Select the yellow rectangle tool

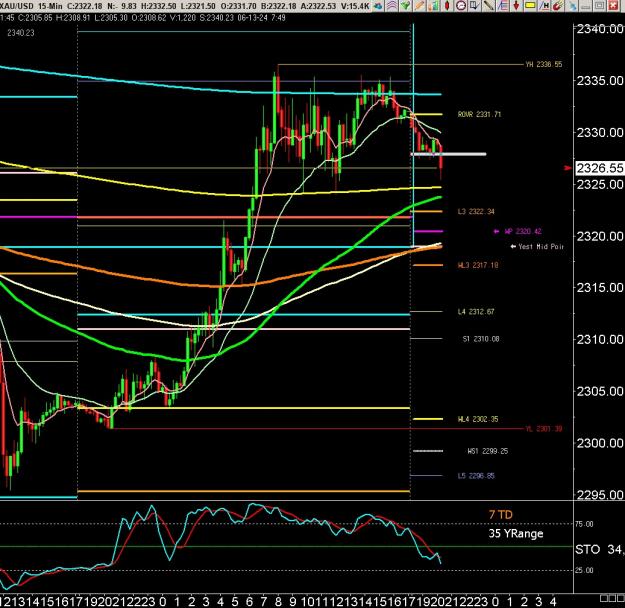(x=530, y=6)
